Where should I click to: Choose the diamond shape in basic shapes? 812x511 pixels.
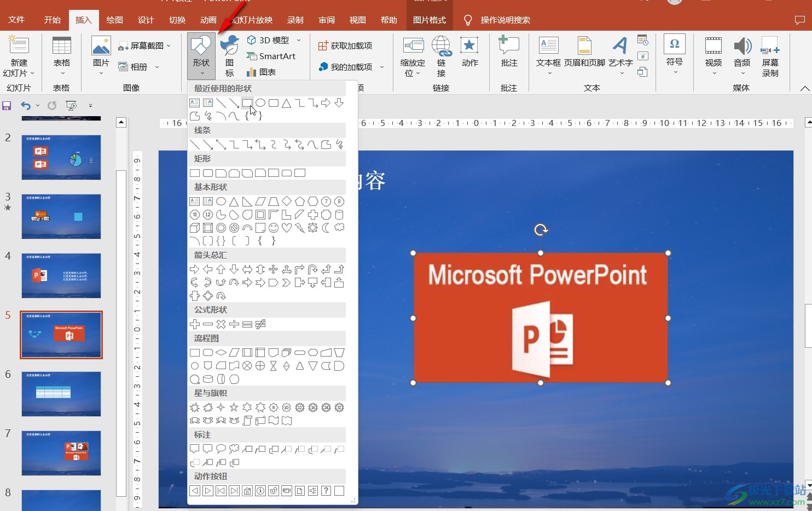coord(287,202)
